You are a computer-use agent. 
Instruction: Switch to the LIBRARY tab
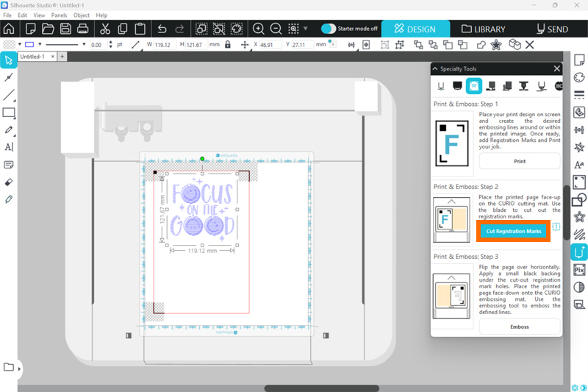tap(483, 29)
